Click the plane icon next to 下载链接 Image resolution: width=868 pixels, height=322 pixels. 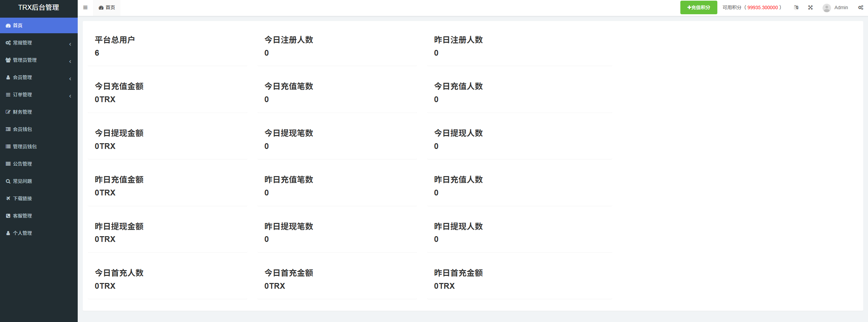(8, 198)
